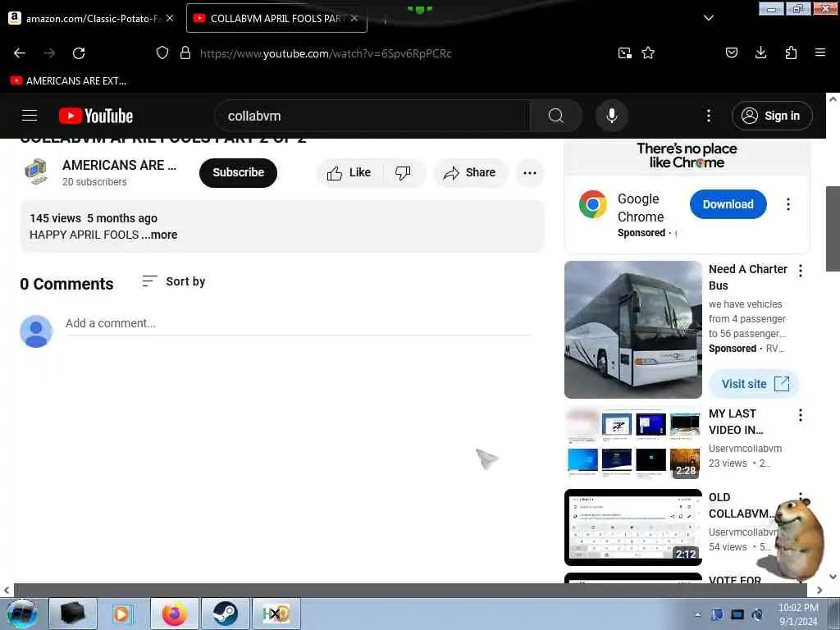The image size is (840, 630).
Task: Open tracking protection shield icon
Action: point(162,52)
